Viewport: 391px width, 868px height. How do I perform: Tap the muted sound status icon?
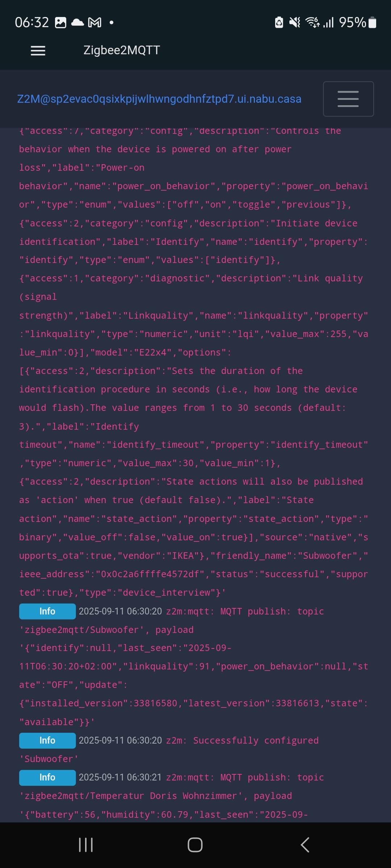click(x=295, y=23)
